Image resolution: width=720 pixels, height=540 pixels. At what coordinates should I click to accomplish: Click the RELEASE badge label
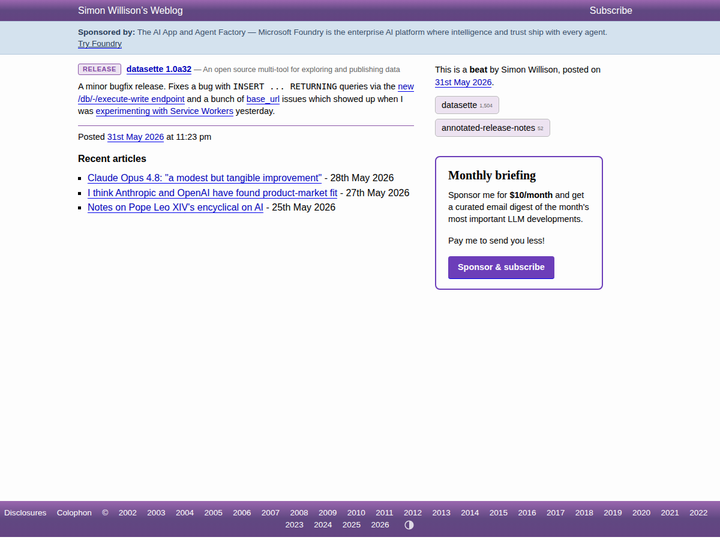tap(99, 69)
